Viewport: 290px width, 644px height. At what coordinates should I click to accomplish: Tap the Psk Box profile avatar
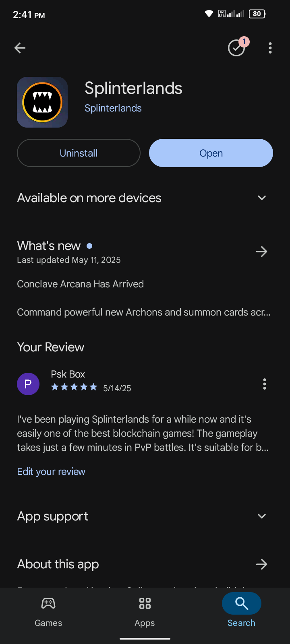coord(28,384)
